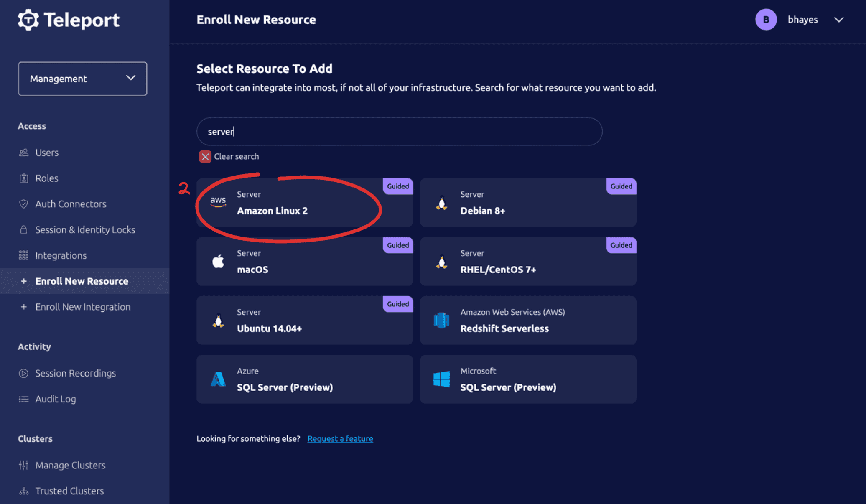Click the bhayes username text
This screenshot has width=866, height=504.
pyautogui.click(x=803, y=20)
